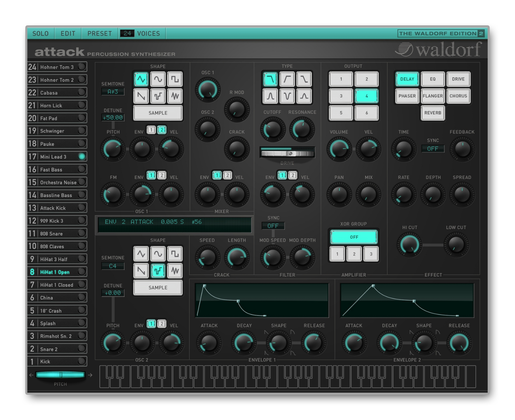Open the PRESET menu
The width and height of the screenshot is (515, 420).
(x=100, y=33)
